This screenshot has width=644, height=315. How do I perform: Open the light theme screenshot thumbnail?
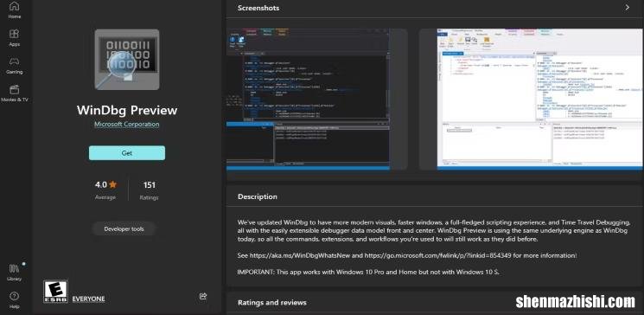[539, 100]
